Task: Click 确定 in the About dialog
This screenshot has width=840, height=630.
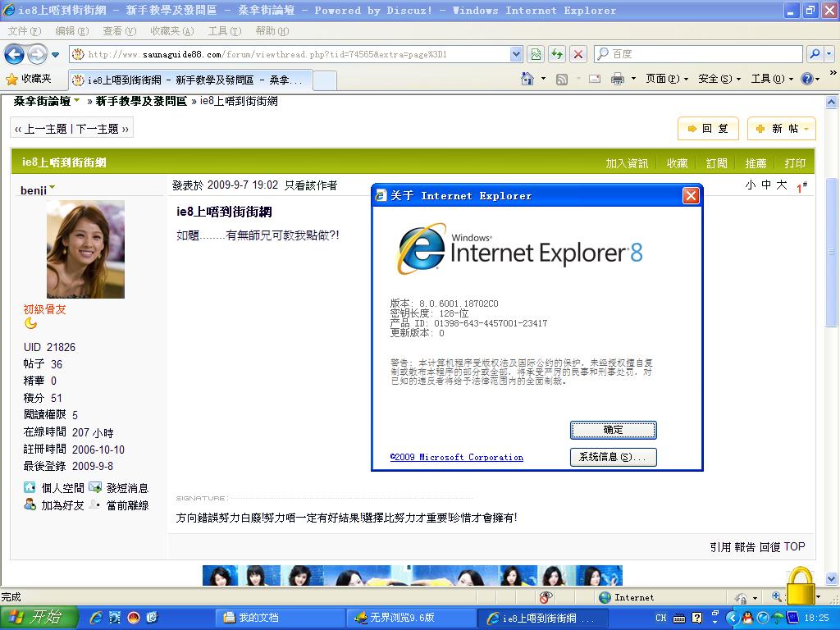Action: pos(614,430)
